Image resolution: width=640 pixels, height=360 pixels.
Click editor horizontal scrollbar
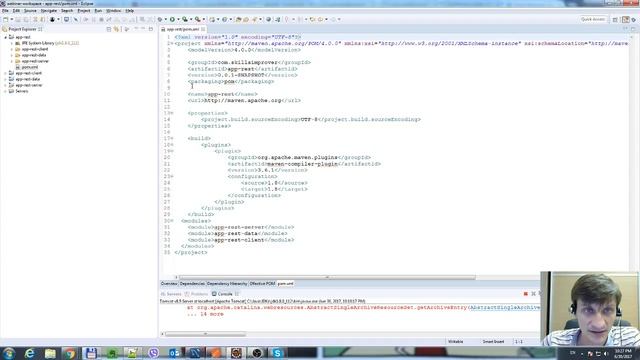tap(327, 277)
